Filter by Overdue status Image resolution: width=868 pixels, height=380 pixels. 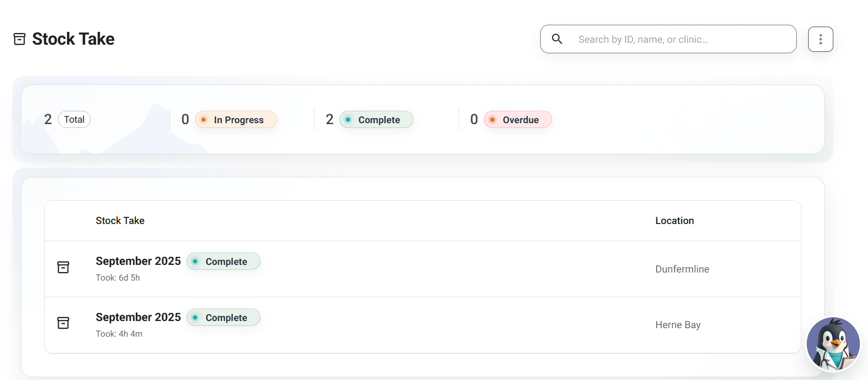tap(518, 120)
